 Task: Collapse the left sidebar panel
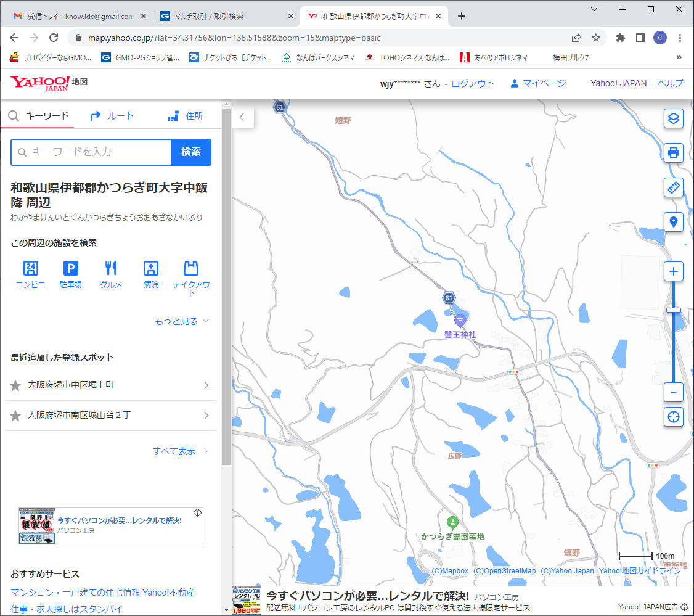(x=242, y=117)
